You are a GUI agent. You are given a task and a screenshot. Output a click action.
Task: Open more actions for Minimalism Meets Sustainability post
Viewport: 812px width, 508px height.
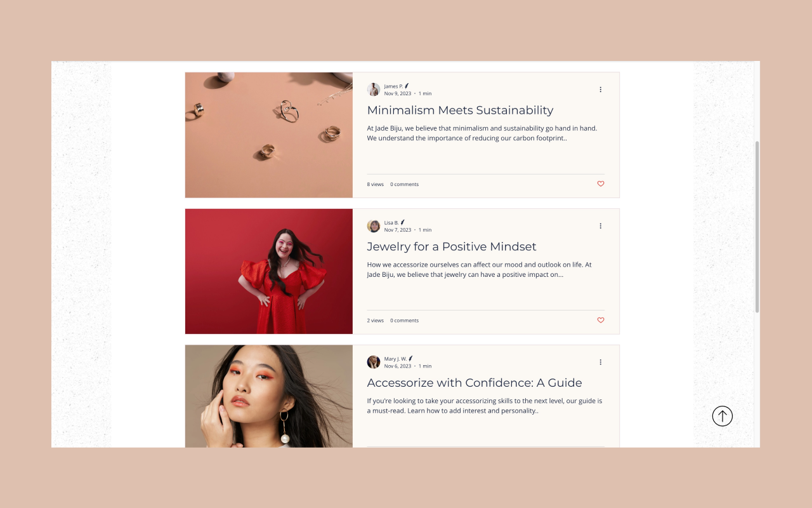(600, 90)
